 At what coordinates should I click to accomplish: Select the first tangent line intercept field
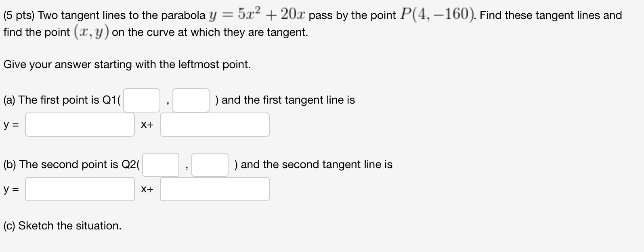[x=214, y=124]
